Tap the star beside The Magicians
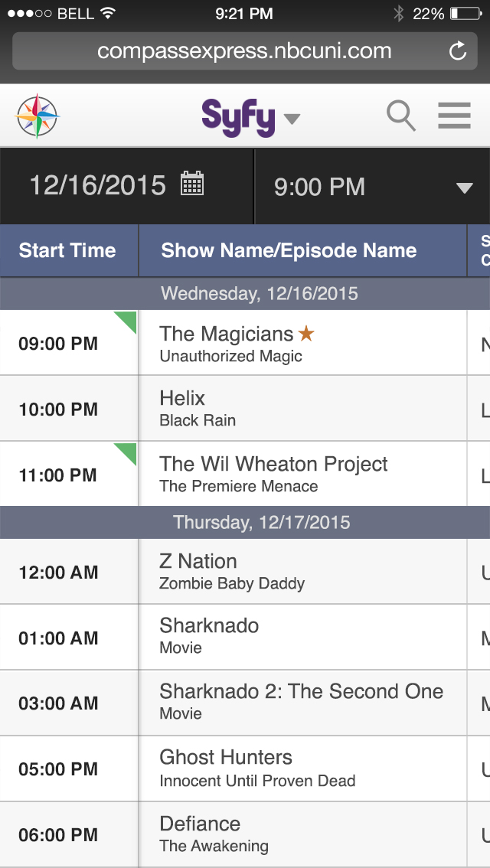490x868 pixels. pyautogui.click(x=306, y=334)
